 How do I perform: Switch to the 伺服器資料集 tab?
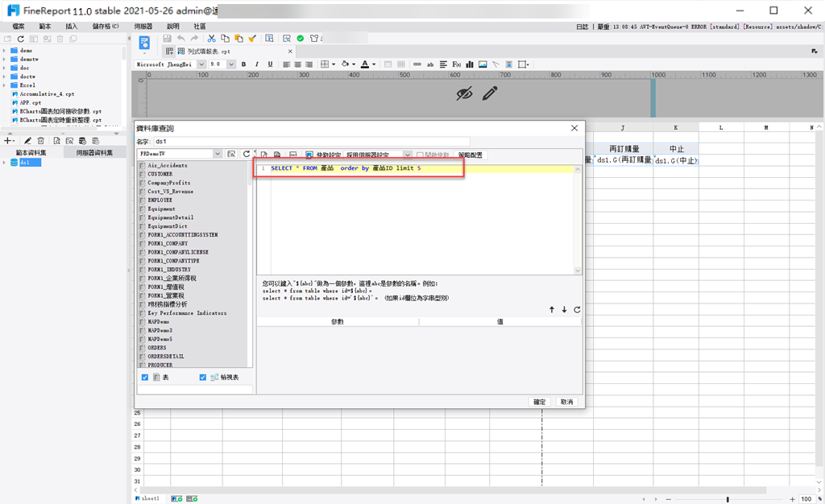coord(94,152)
